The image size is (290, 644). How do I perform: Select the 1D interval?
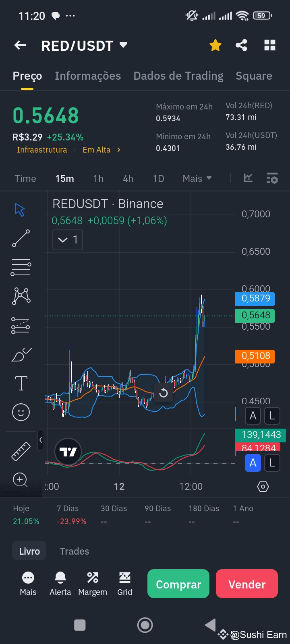159,178
